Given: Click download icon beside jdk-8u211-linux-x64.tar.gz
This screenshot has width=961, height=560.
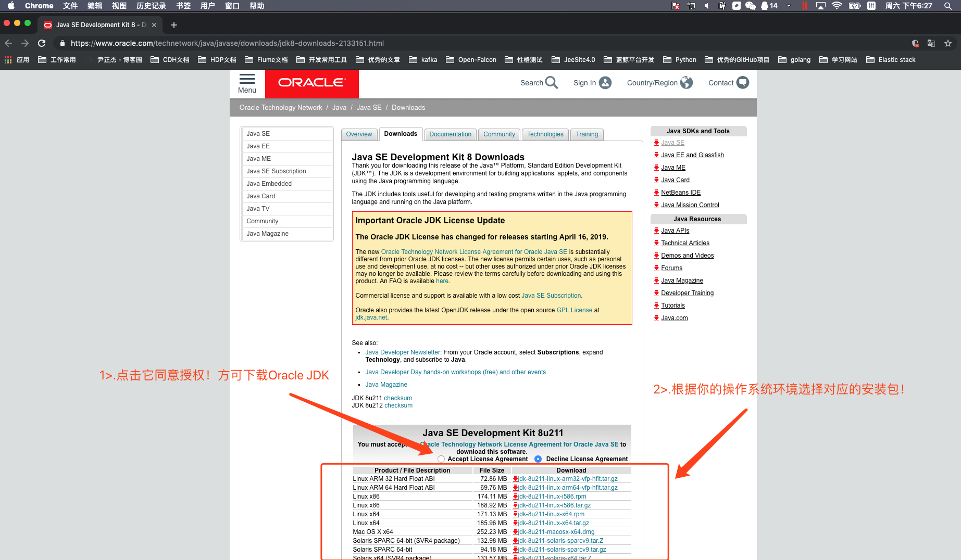Looking at the screenshot, I should coord(515,523).
